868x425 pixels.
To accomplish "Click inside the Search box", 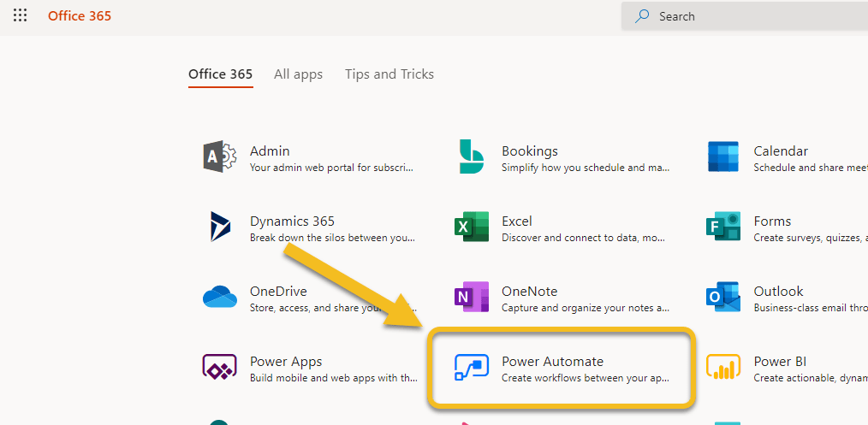I will (753, 16).
